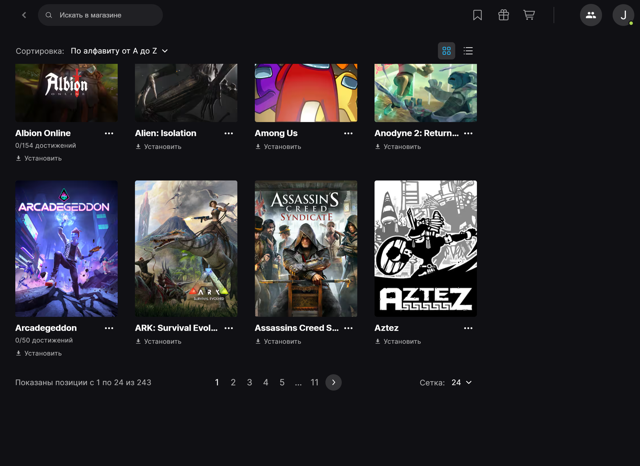Go back with the left arrow icon
Image resolution: width=640 pixels, height=466 pixels.
(x=24, y=15)
